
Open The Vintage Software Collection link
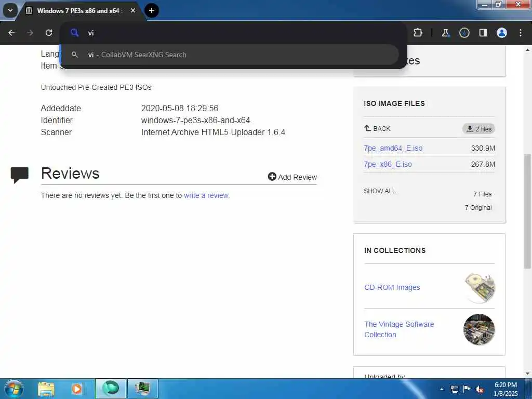point(399,329)
